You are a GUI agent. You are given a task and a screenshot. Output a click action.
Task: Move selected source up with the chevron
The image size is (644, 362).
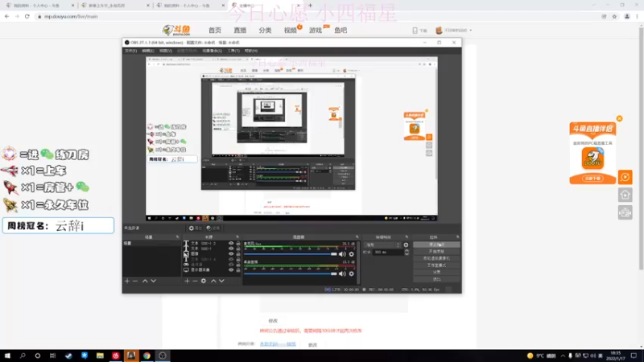(213, 281)
